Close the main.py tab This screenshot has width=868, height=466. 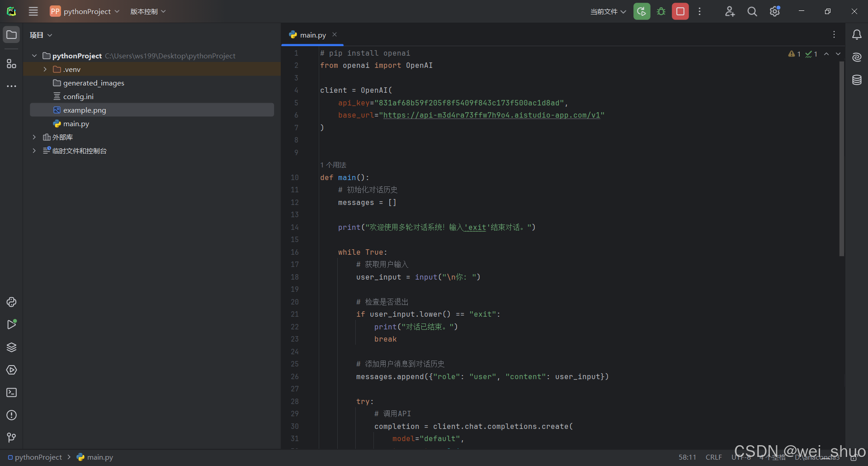click(335, 34)
